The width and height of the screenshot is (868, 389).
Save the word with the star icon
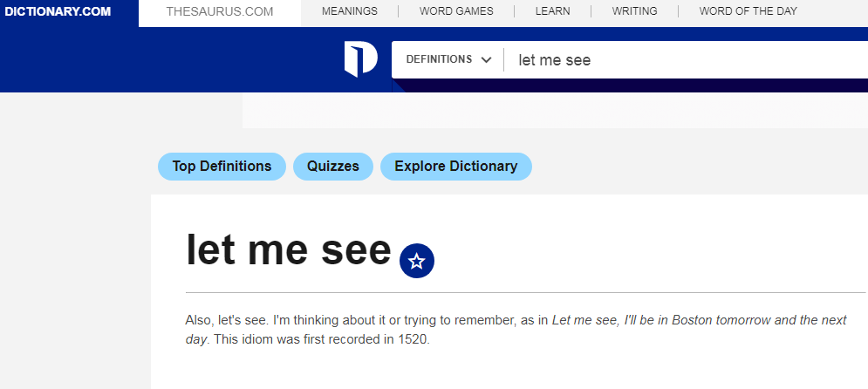(x=417, y=261)
